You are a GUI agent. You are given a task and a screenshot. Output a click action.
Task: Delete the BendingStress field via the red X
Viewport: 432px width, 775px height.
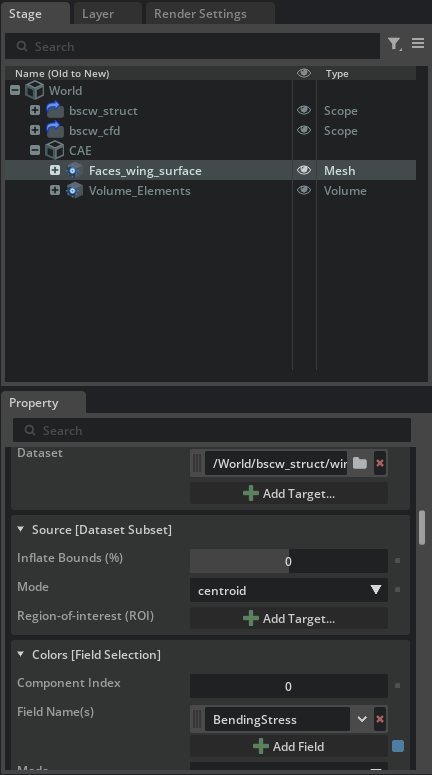pos(380,719)
